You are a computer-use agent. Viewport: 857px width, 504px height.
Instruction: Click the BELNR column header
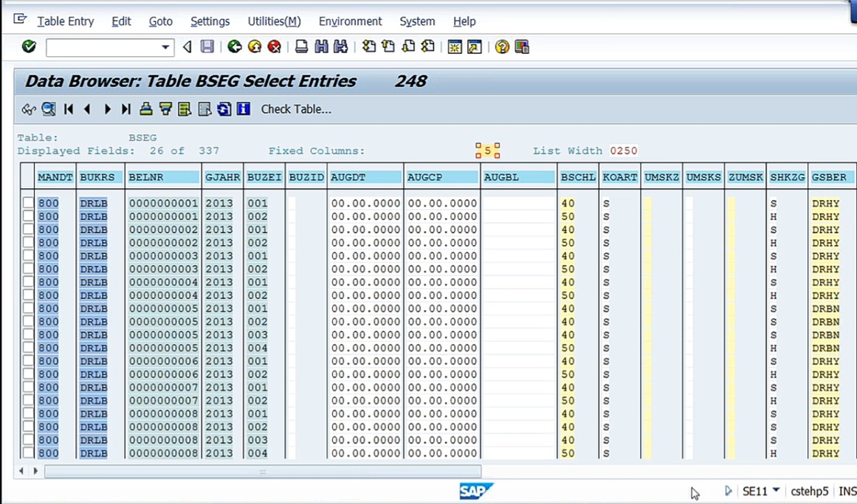(163, 177)
